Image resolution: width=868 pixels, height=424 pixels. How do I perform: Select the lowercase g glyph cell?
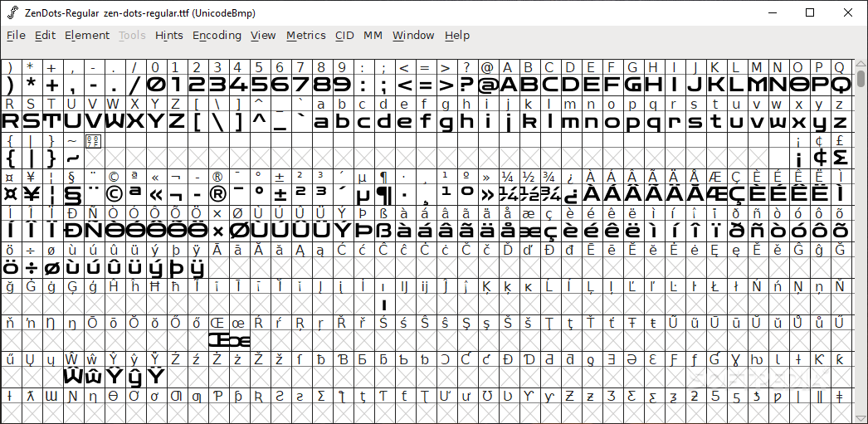pyautogui.click(x=446, y=121)
